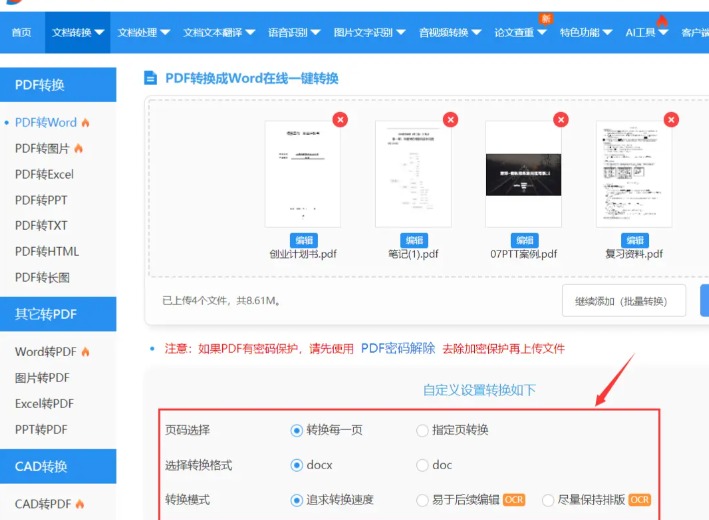
Task: Expand the 语音识别 dropdown menu
Action: tap(294, 33)
